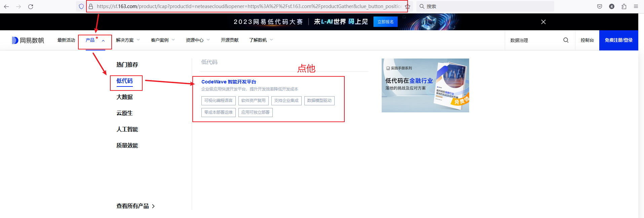Bookmark this page with the star icon
The image size is (644, 218).
click(x=408, y=6)
